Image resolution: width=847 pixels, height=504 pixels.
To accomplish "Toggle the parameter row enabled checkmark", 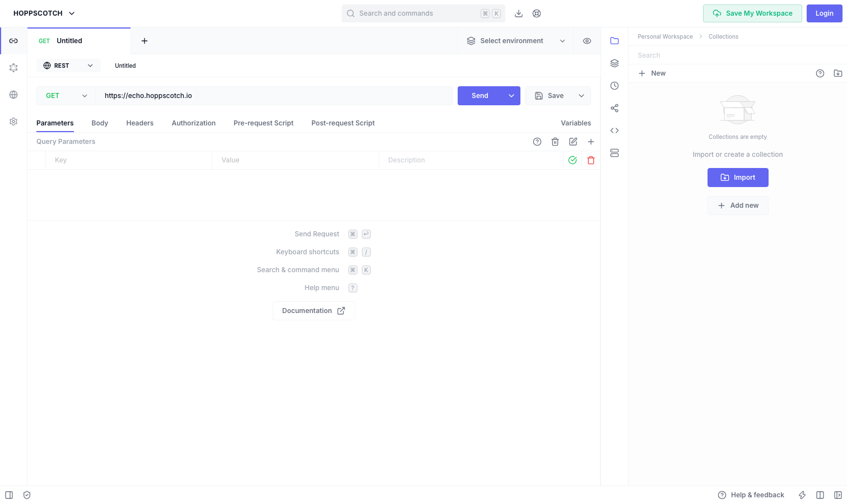I will click(x=573, y=160).
